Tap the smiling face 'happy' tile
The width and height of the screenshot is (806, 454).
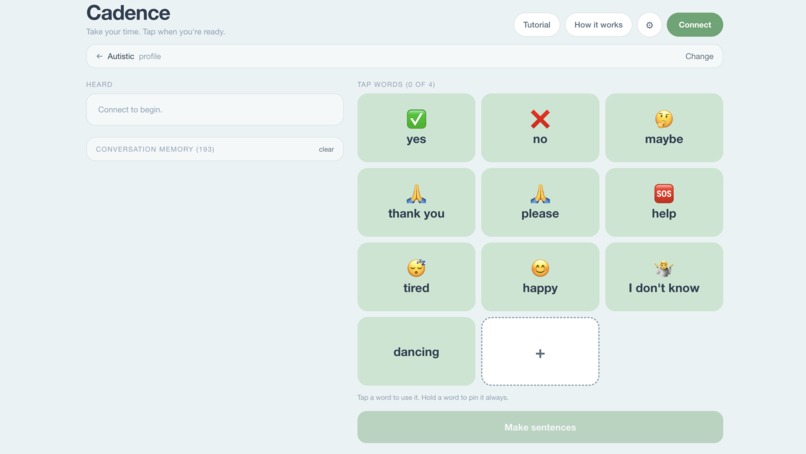[x=540, y=277]
